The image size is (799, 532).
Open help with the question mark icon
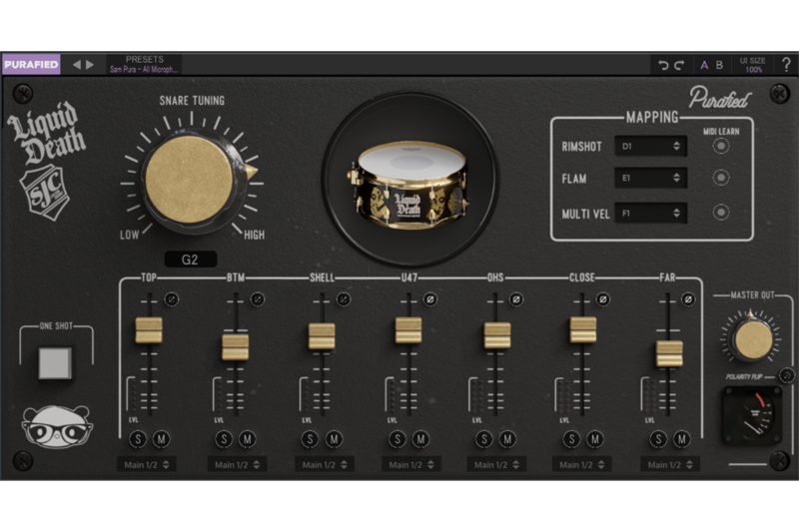pyautogui.click(x=785, y=65)
